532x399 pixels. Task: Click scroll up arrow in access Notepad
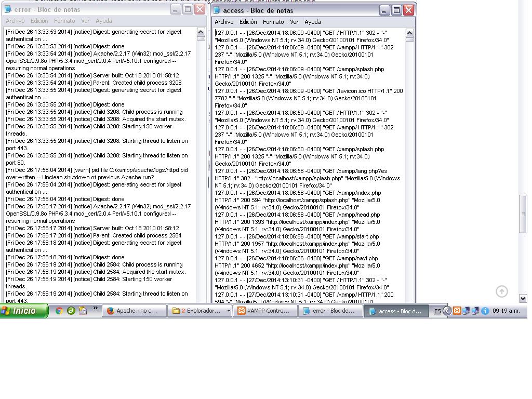coord(409,33)
